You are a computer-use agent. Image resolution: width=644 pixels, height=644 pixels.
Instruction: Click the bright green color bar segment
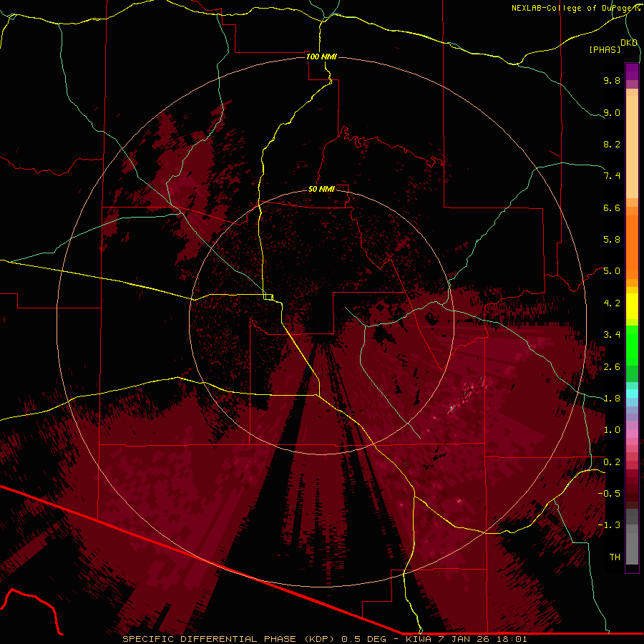[x=632, y=346]
